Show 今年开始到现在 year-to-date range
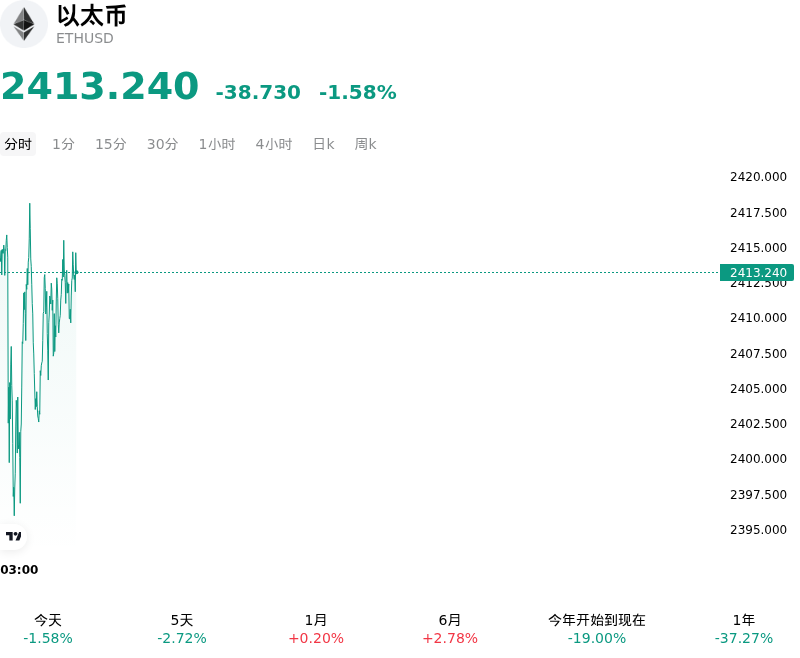This screenshot has width=800, height=658. point(597,629)
